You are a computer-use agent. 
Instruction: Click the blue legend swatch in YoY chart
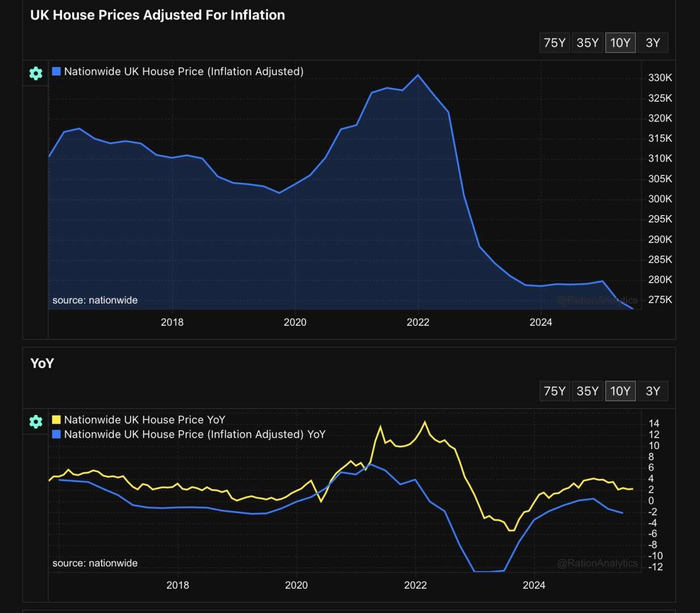pos(56,434)
